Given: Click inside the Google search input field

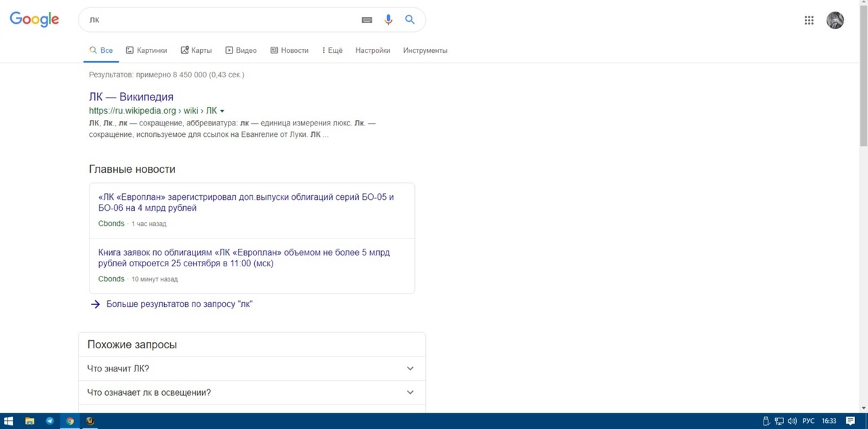Looking at the screenshot, I should pos(224,20).
